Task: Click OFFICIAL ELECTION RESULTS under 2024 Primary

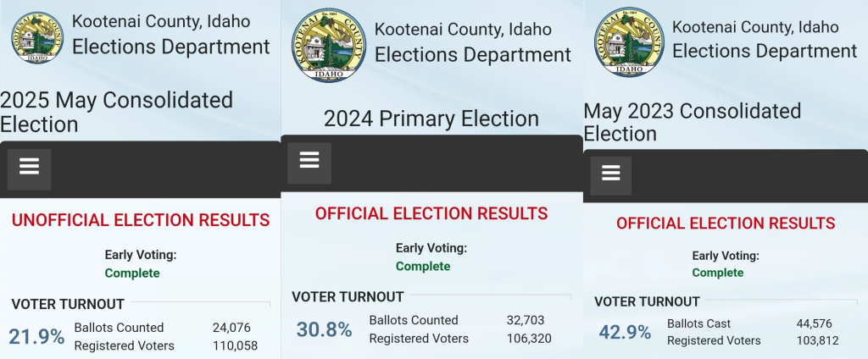Action: click(x=431, y=213)
